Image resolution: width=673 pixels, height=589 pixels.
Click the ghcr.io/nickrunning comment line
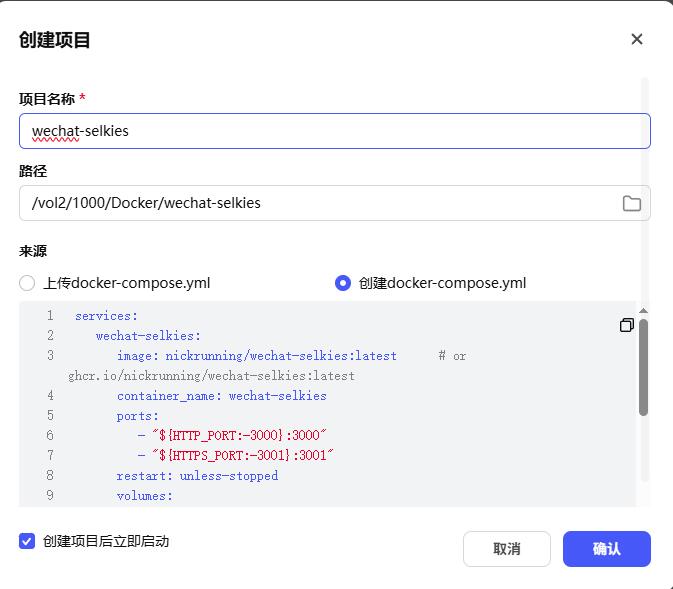tap(211, 376)
